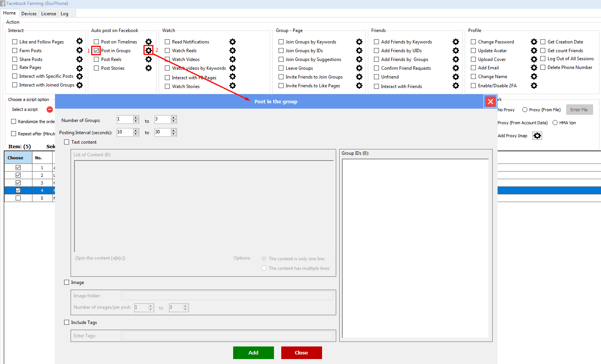The image size is (601, 364).
Task: Uncheck the Post in Groups checkbox
Action: click(x=96, y=50)
